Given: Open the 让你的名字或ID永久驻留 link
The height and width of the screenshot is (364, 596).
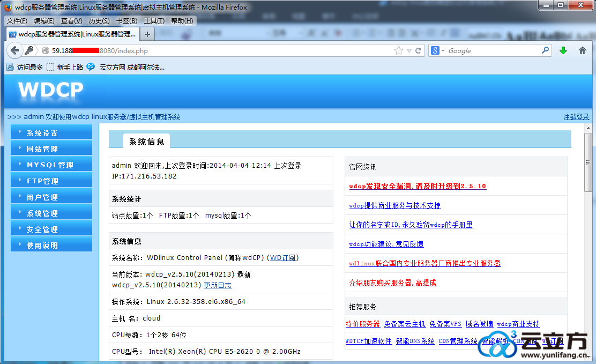Looking at the screenshot, I should coord(411,225).
